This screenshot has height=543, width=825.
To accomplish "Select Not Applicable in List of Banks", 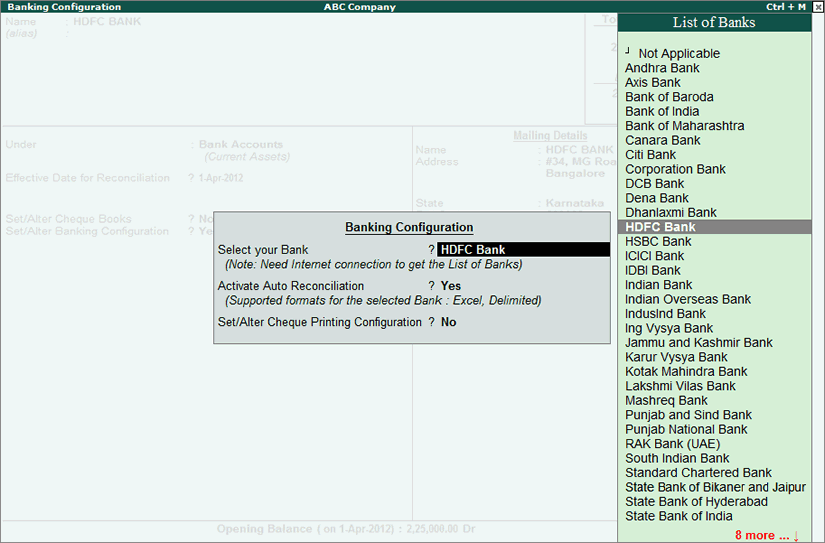I will click(x=679, y=53).
